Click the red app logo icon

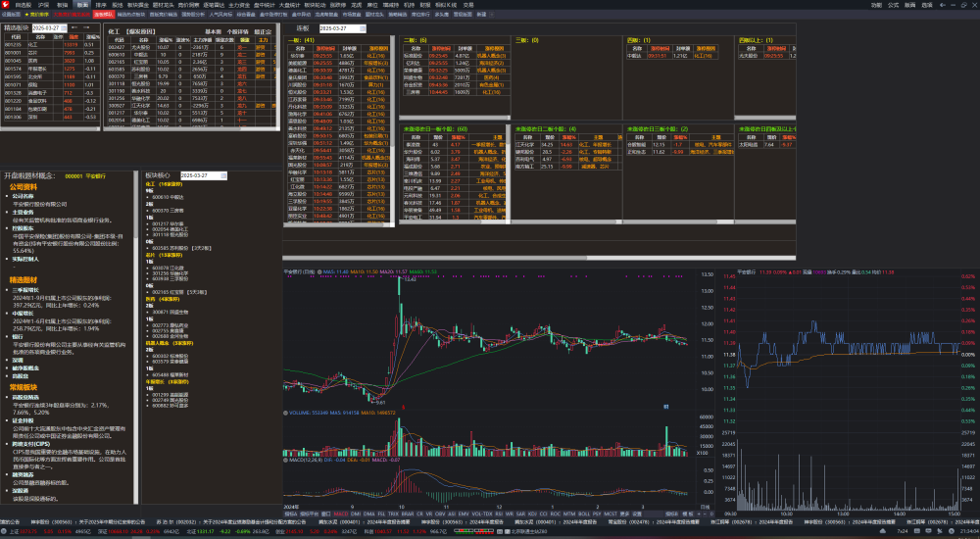click(5, 4)
